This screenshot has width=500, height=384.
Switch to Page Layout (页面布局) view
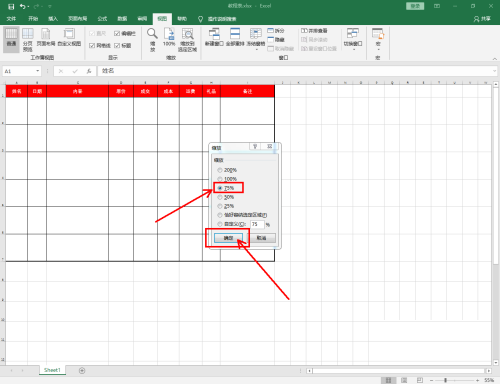click(46, 37)
